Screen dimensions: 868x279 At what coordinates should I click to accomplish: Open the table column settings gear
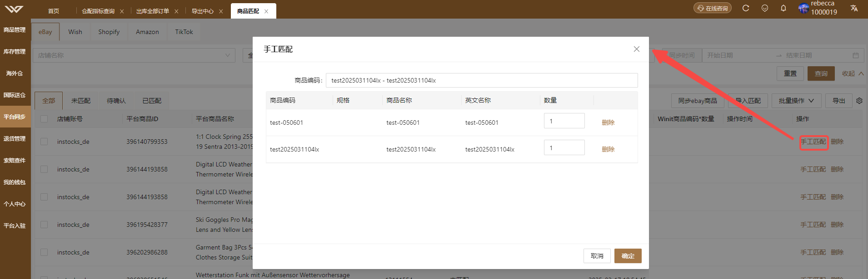click(859, 101)
